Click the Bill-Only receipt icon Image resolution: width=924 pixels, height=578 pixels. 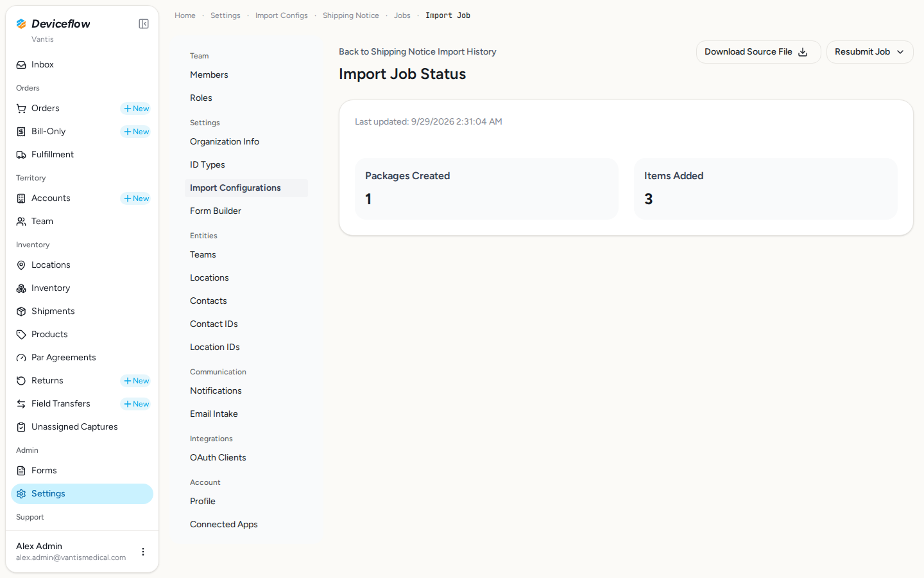tap(21, 132)
